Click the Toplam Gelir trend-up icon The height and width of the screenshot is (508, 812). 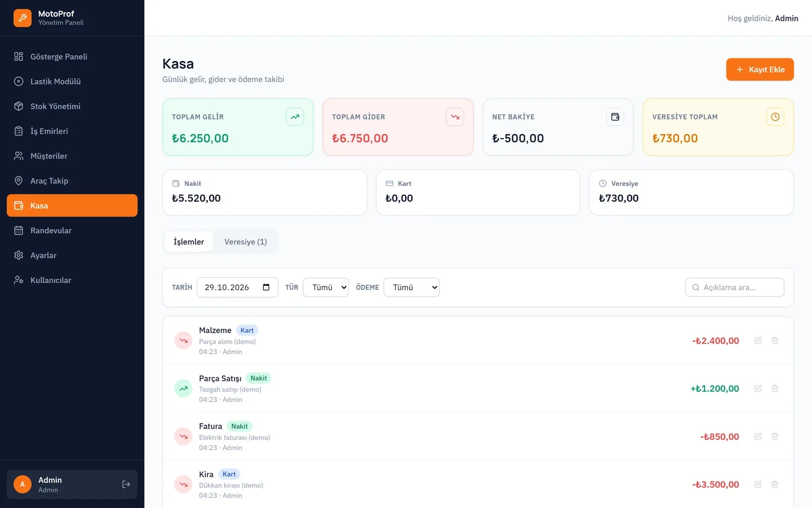coord(295,117)
